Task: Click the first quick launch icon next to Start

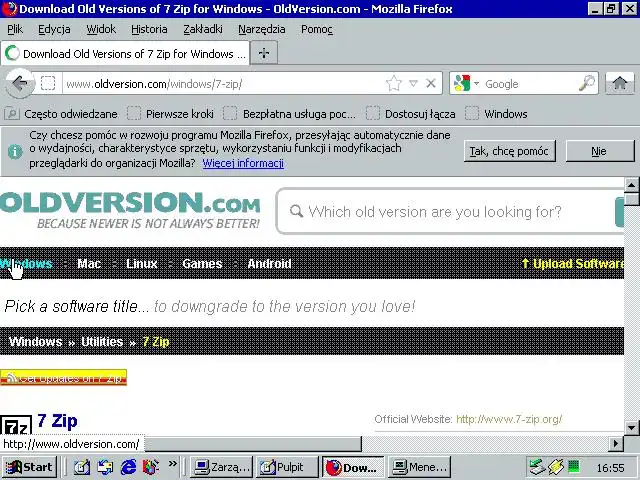Action: [x=82, y=467]
